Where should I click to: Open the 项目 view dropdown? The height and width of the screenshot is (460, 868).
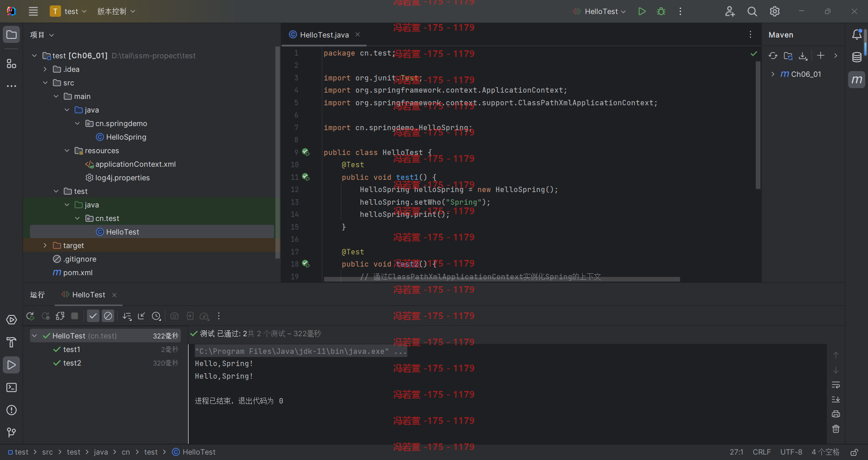(42, 35)
